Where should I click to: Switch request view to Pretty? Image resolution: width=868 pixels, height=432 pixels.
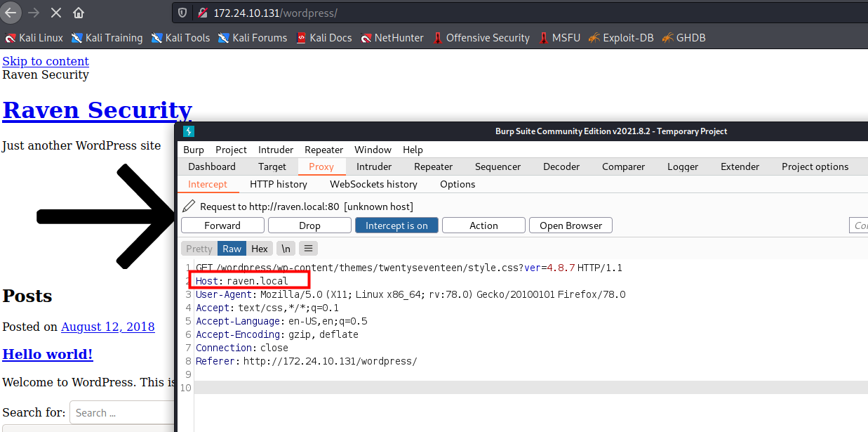point(199,249)
